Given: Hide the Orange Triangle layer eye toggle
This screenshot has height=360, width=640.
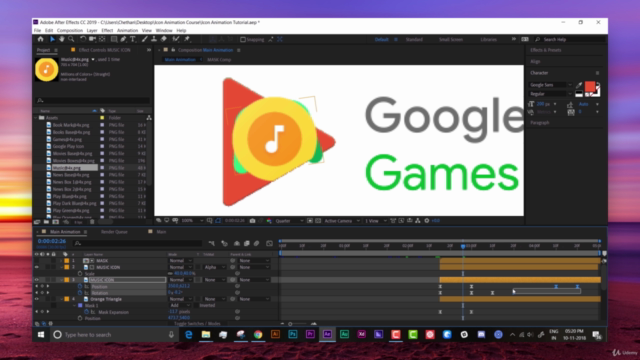Looking at the screenshot, I should pyautogui.click(x=37, y=299).
